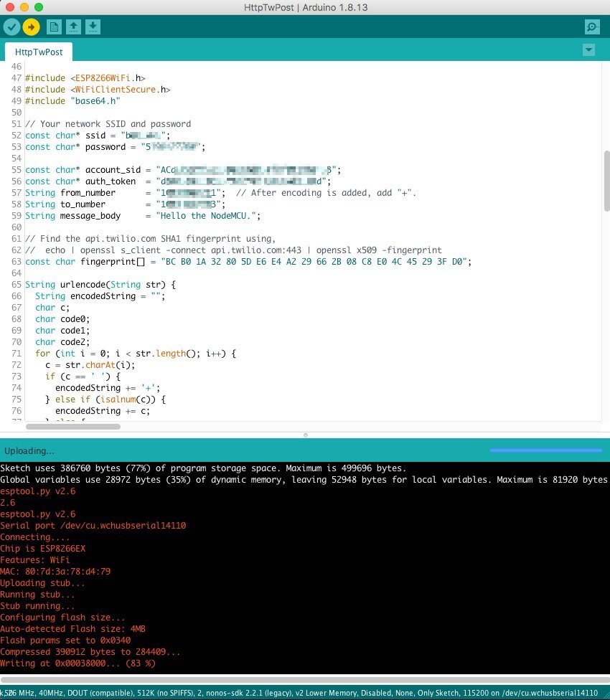The width and height of the screenshot is (610, 700).
Task: Click the board settings status bar text
Action: coord(299,693)
